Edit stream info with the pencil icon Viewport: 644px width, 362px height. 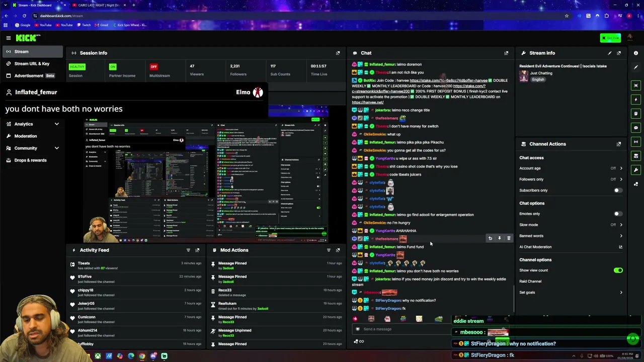(610, 53)
